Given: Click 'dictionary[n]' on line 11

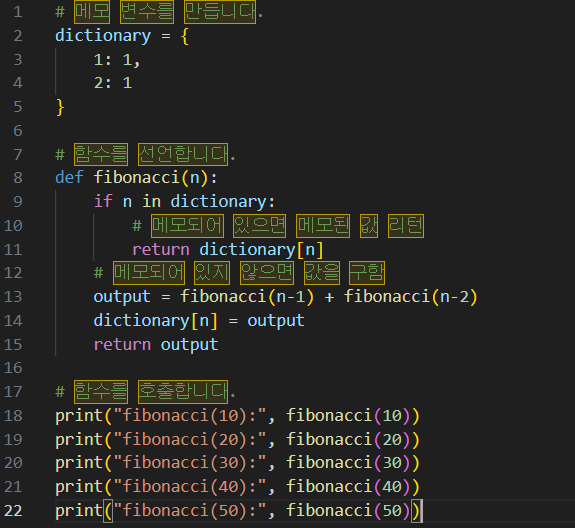Looking at the screenshot, I should tap(261, 250).
